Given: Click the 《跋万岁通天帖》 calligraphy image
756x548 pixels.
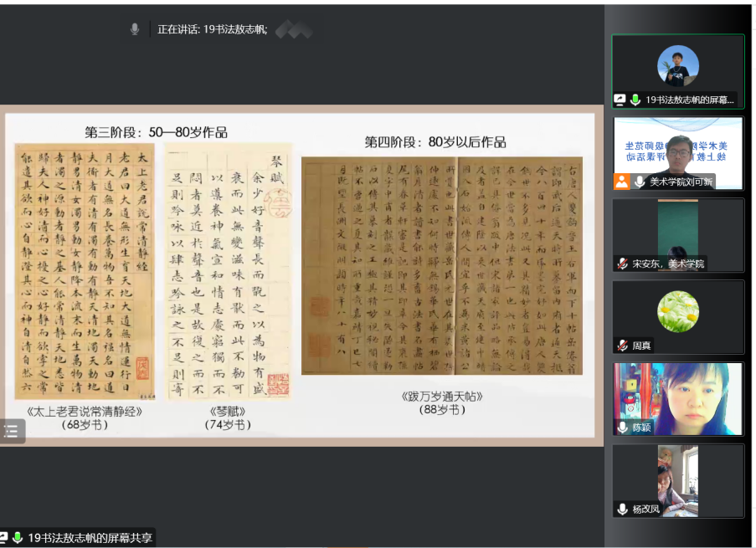Looking at the screenshot, I should [x=441, y=265].
